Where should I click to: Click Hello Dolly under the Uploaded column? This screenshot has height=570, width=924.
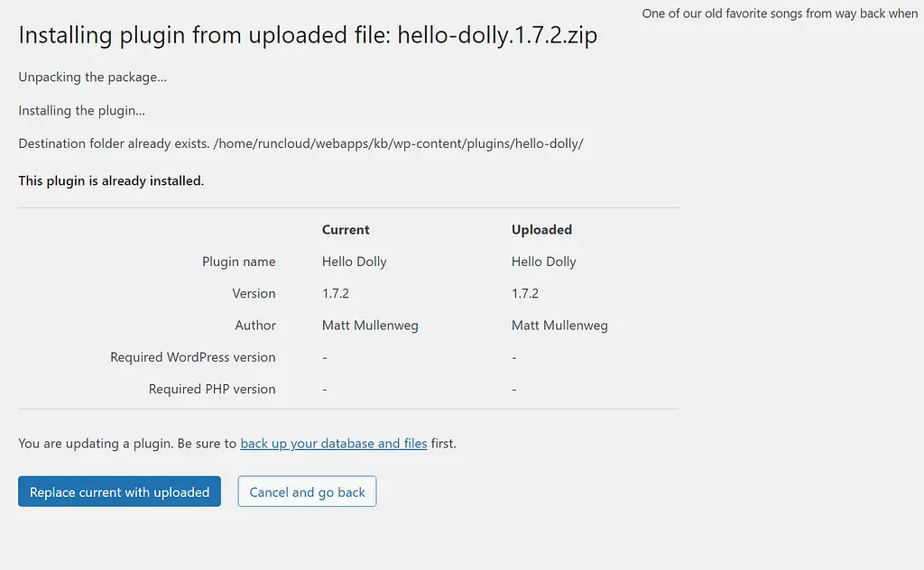coord(543,262)
